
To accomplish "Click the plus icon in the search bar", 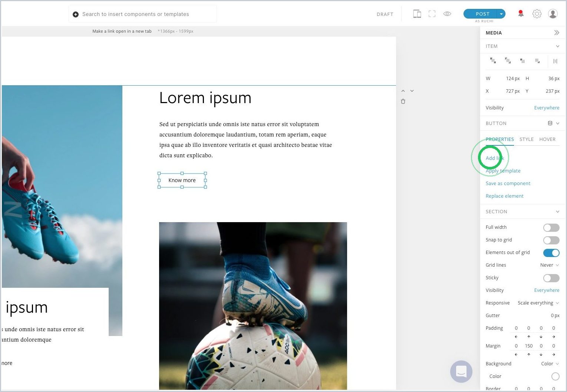I will point(76,14).
